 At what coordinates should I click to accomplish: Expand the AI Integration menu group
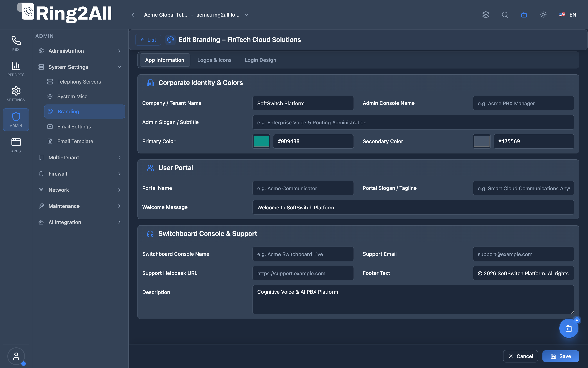pyautogui.click(x=80, y=222)
